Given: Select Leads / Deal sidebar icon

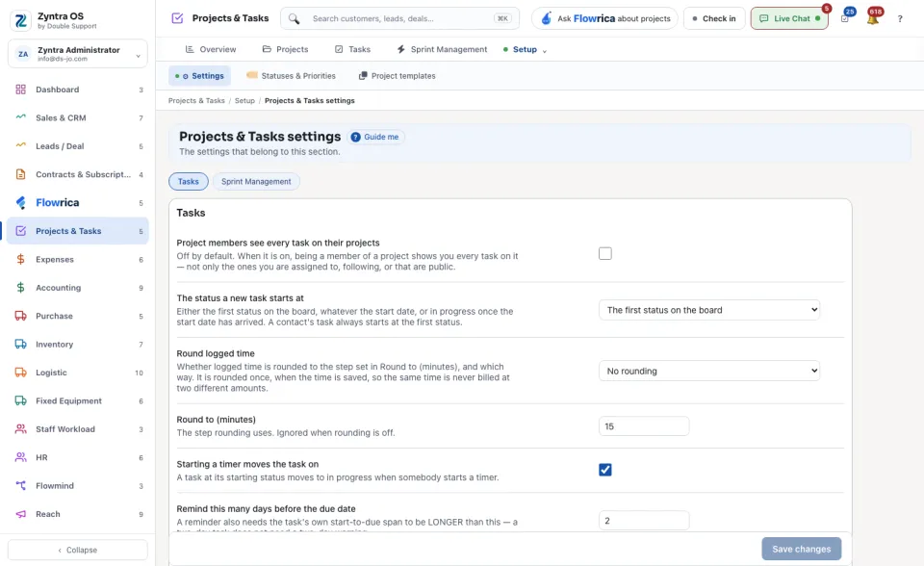Looking at the screenshot, I should (x=20, y=145).
